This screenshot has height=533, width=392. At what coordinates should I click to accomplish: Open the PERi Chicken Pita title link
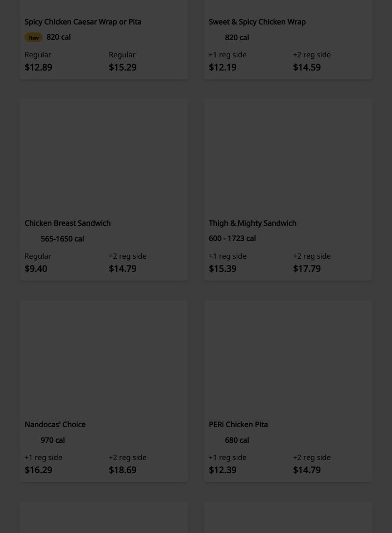pos(238,424)
